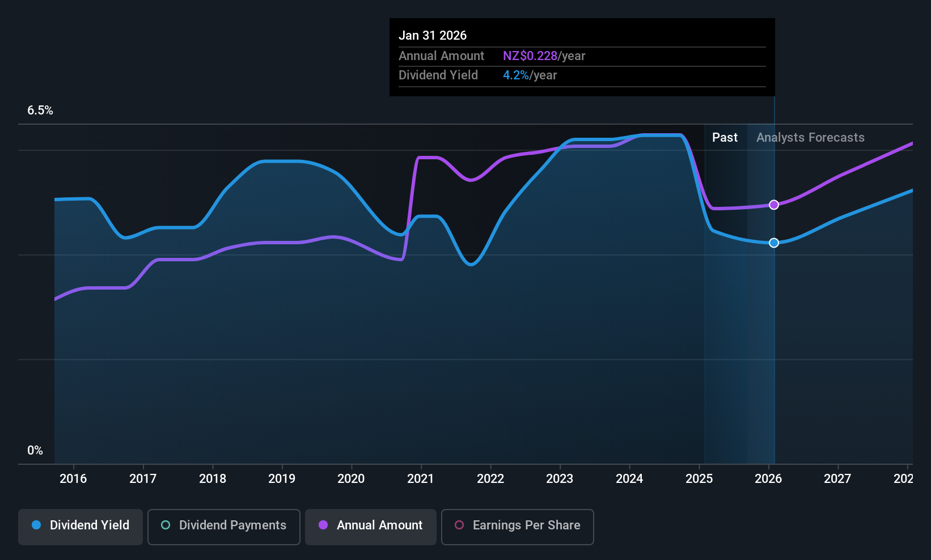
Task: Click the hollow pink Earnings Per Share dot
Action: tap(459, 525)
